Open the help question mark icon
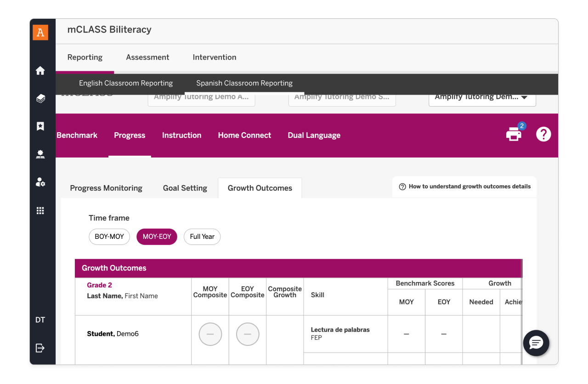The width and height of the screenshot is (588, 384). [543, 134]
